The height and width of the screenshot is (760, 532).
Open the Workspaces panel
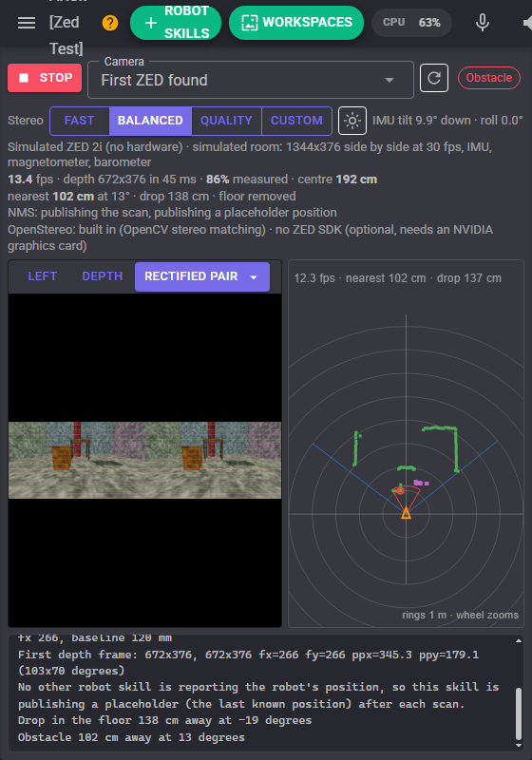296,23
